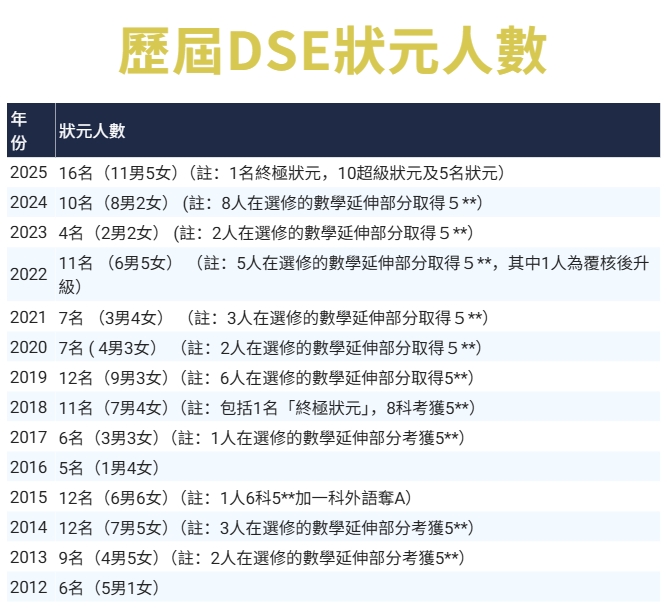Select the 狀元人數 column header

358,130
